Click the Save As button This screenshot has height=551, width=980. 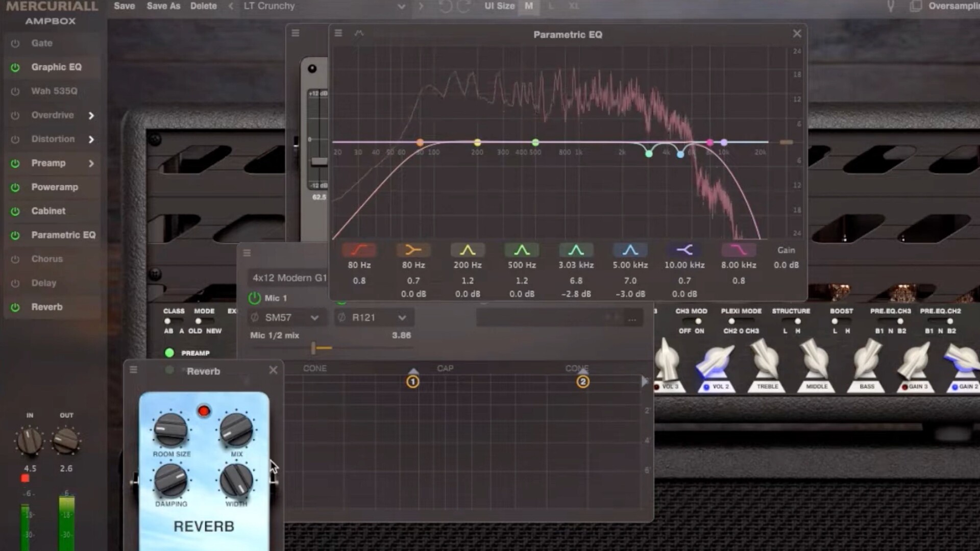coord(163,6)
